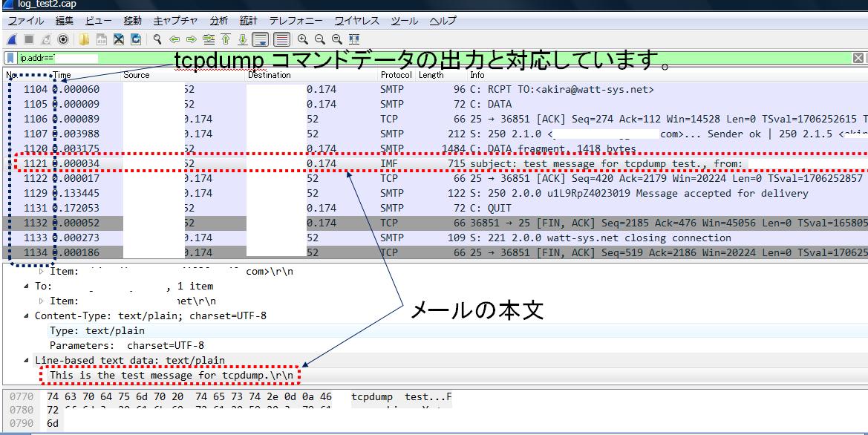
Task: Expand the Item ending com>\r\n
Action: tap(42, 272)
